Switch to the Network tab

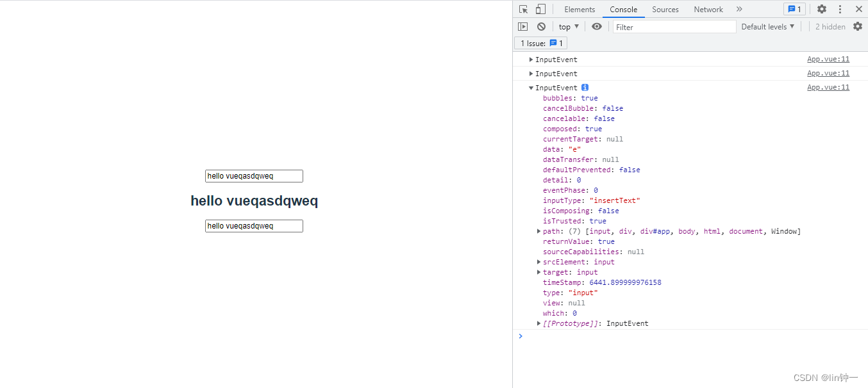coord(708,9)
